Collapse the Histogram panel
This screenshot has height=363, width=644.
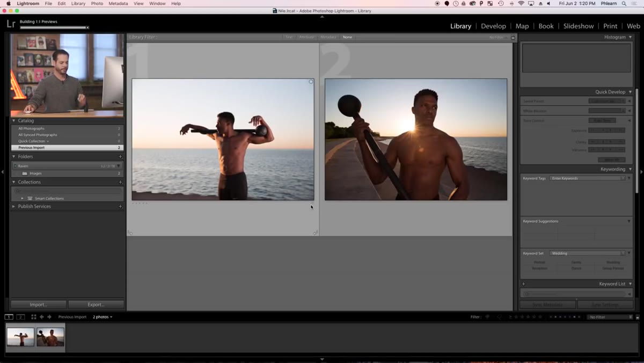(630, 37)
